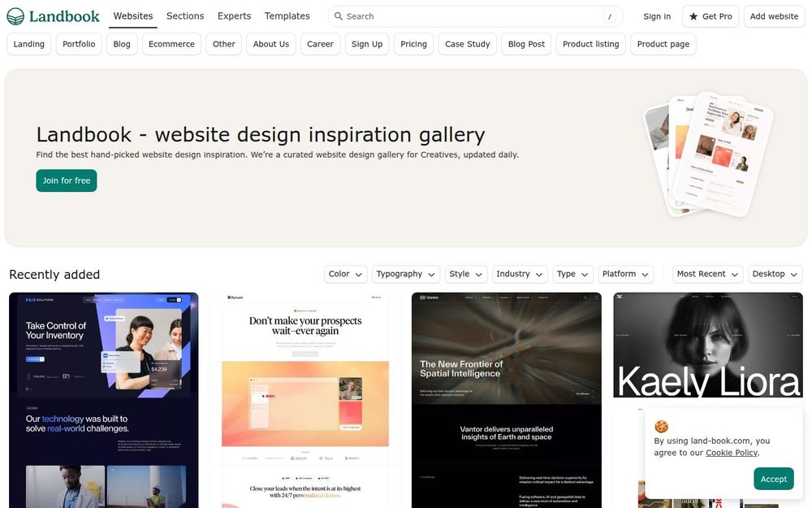Click the Join for free button
The width and height of the screenshot is (812, 508).
click(x=67, y=180)
